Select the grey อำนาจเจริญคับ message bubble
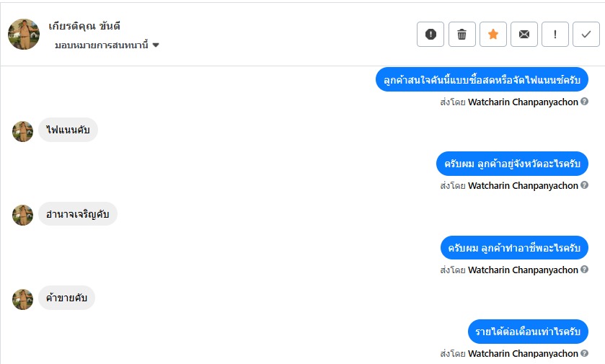 78,214
